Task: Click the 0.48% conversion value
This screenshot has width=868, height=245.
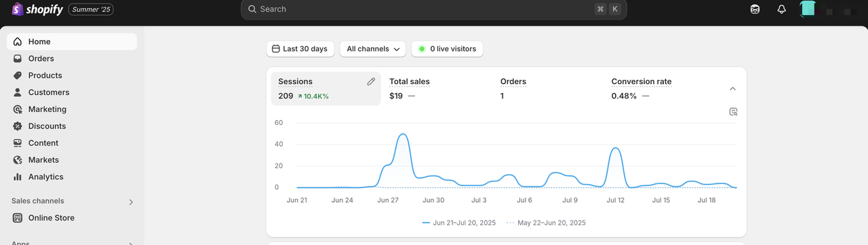Action: tap(624, 96)
